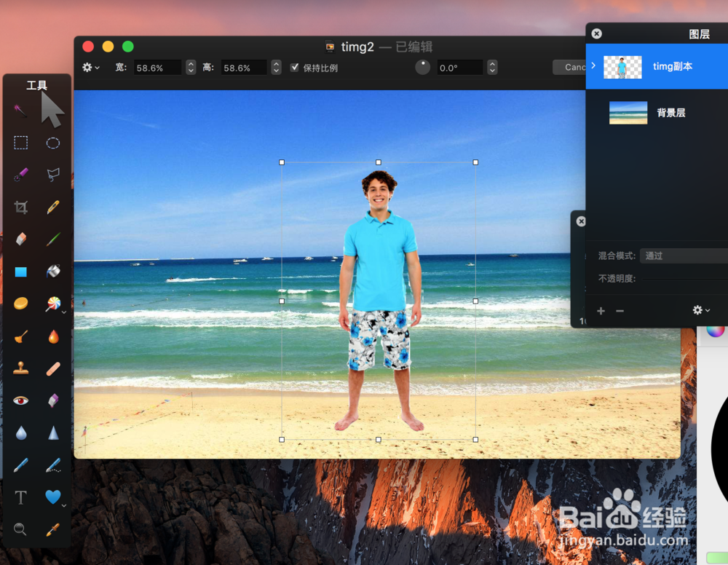Activate the Type tool
728x565 pixels.
20,497
